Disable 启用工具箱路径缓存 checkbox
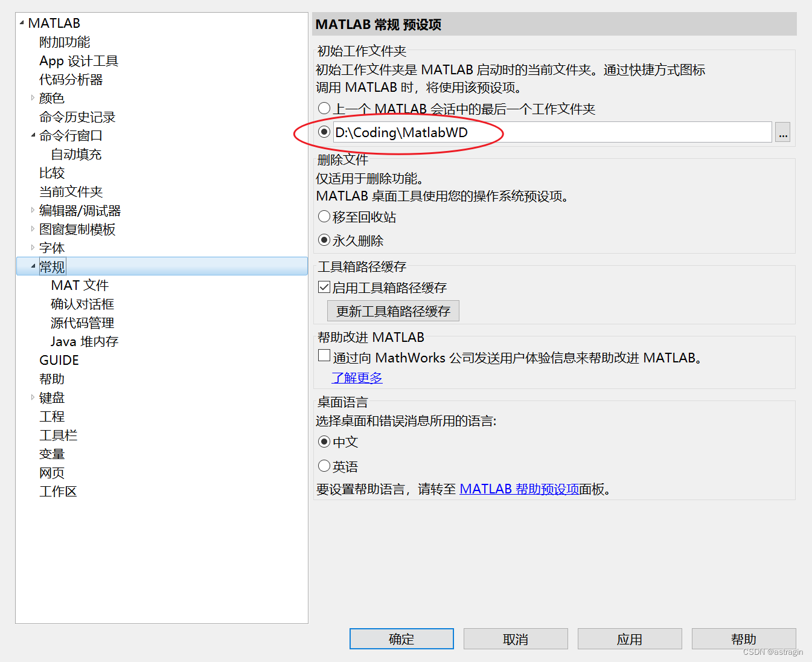812x662 pixels. 324,287
